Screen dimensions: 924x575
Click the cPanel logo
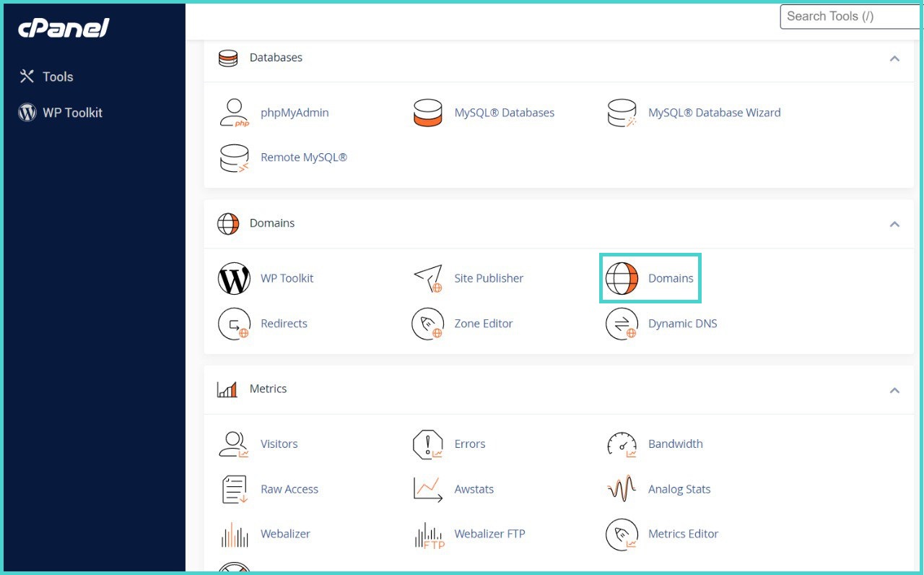point(64,28)
